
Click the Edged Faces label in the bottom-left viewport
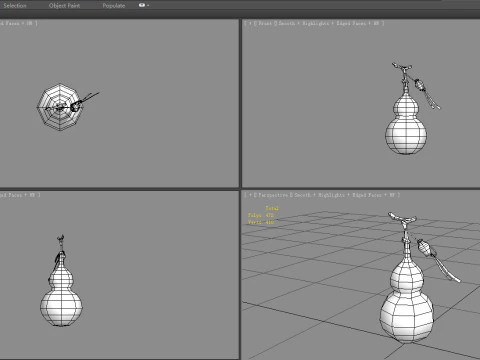tap(11, 195)
